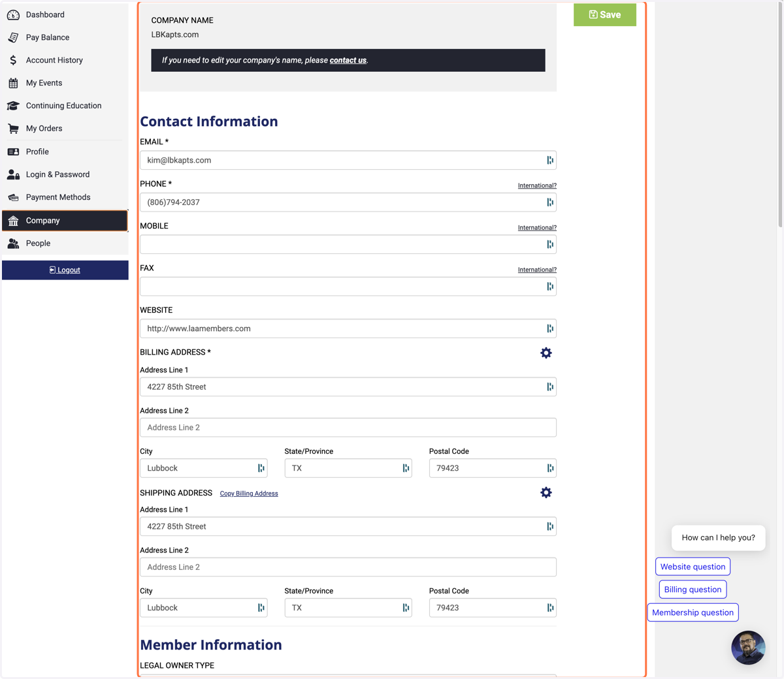The height and width of the screenshot is (679, 784).
Task: Click autofill icon in shipping State field
Action: 406,608
